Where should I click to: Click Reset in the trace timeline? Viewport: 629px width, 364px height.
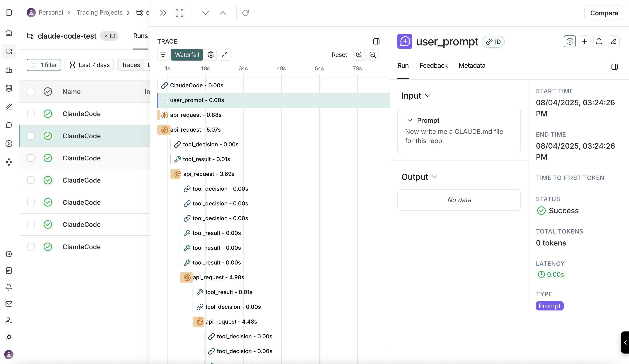point(339,55)
